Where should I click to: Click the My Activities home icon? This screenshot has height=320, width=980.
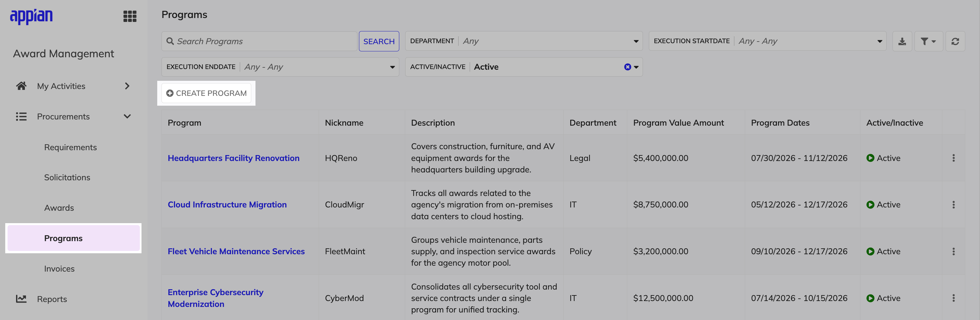coord(21,86)
